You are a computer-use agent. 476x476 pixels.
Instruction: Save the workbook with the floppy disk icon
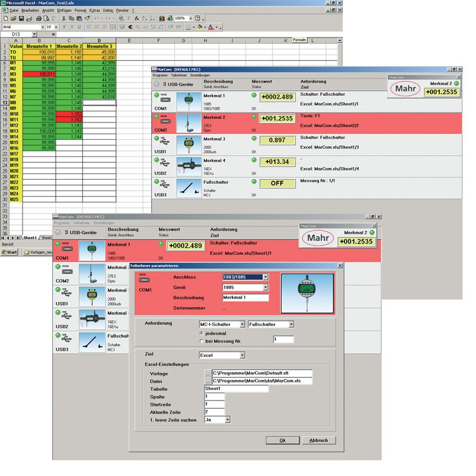(x=21, y=18)
